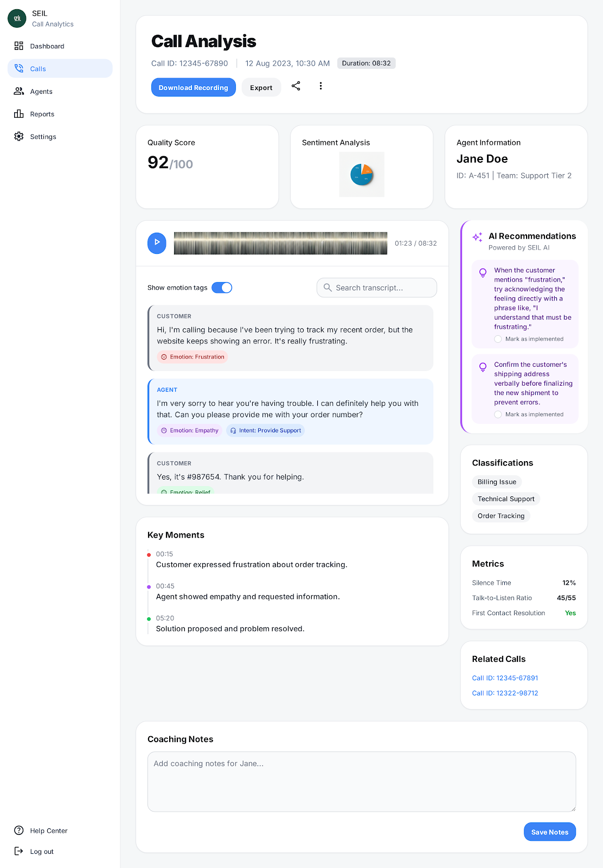The image size is (603, 868).
Task: Select the Billing Issue classification tag
Action: click(x=497, y=482)
